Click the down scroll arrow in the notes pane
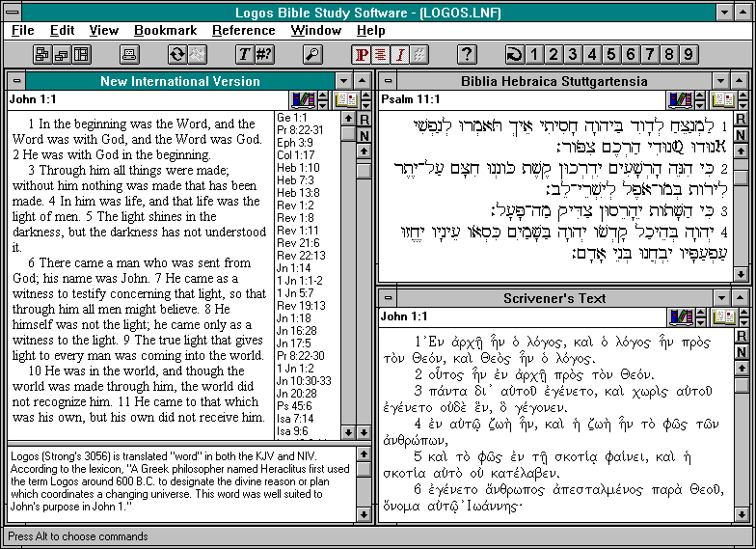The width and height of the screenshot is (756, 549). 364,515
